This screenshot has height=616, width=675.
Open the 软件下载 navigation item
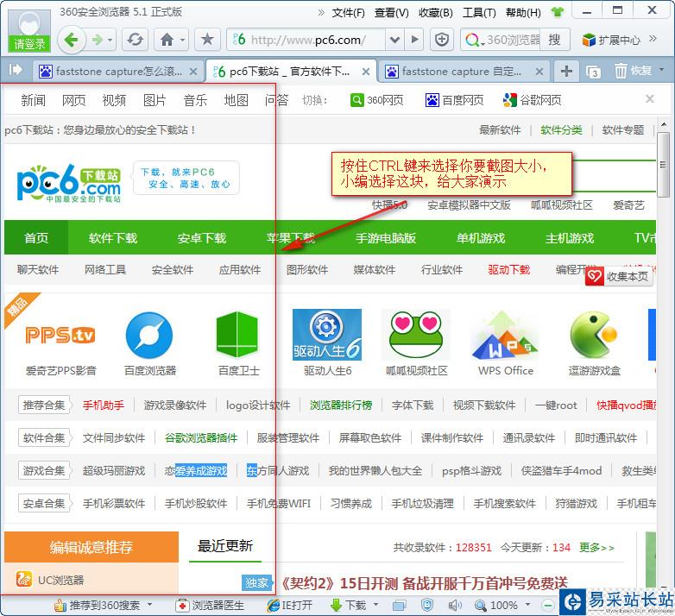pyautogui.click(x=113, y=238)
